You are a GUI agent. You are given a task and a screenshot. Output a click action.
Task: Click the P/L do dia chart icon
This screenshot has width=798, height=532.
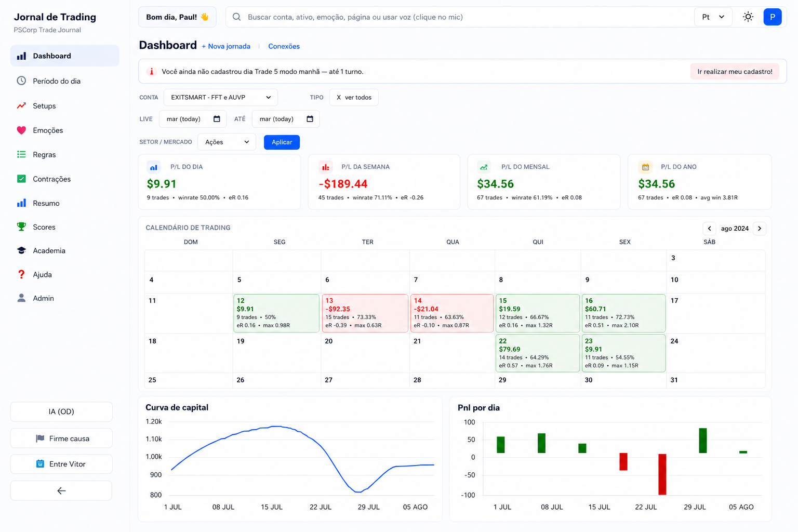click(154, 167)
